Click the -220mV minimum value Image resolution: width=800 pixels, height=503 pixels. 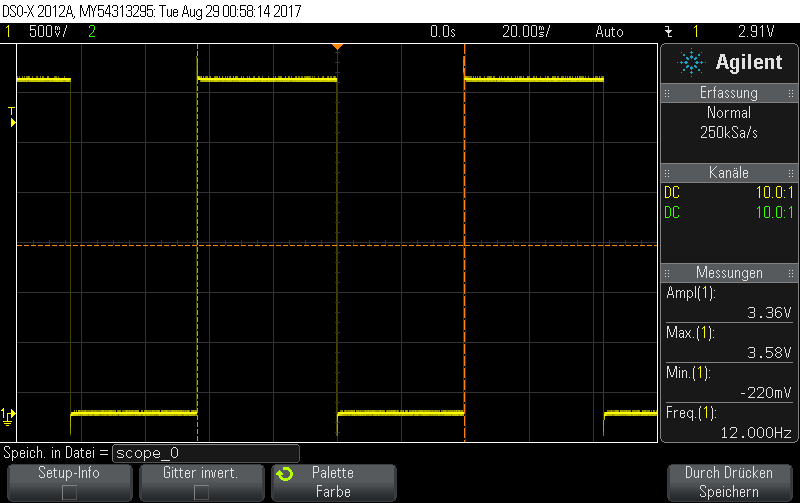click(765, 393)
